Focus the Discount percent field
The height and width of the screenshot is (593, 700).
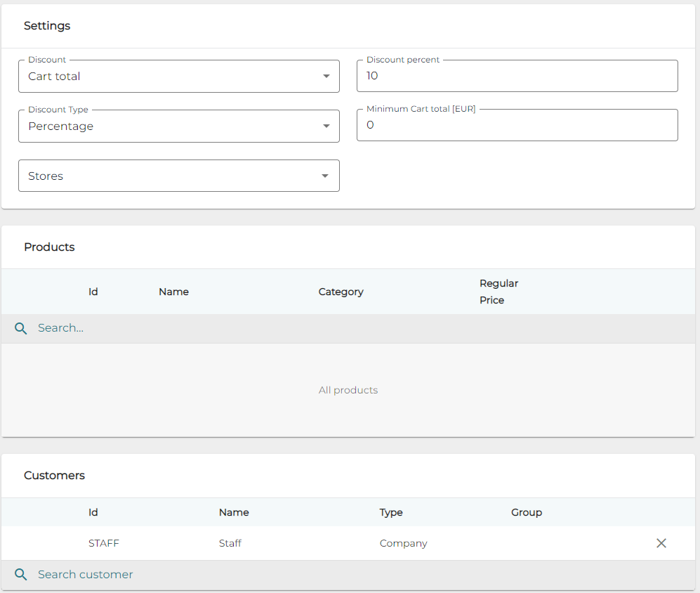pyautogui.click(x=517, y=76)
